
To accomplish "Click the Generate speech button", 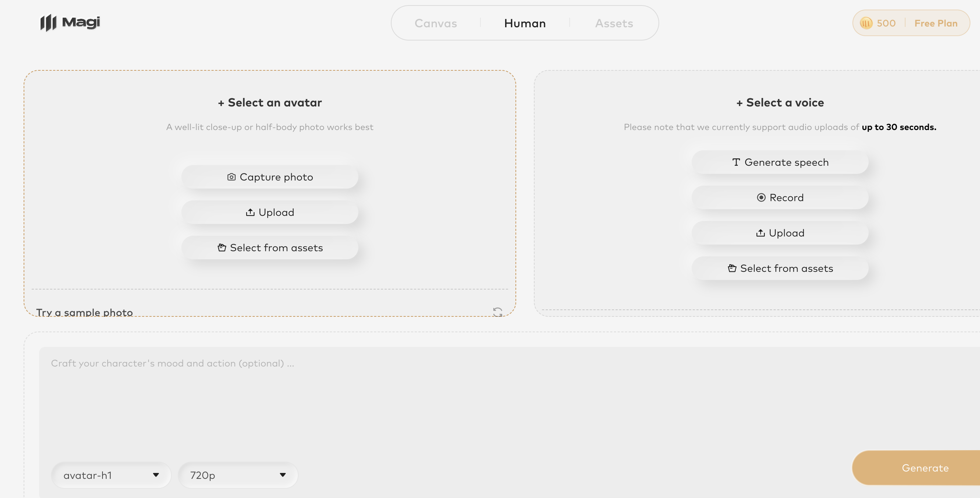I will click(x=780, y=162).
